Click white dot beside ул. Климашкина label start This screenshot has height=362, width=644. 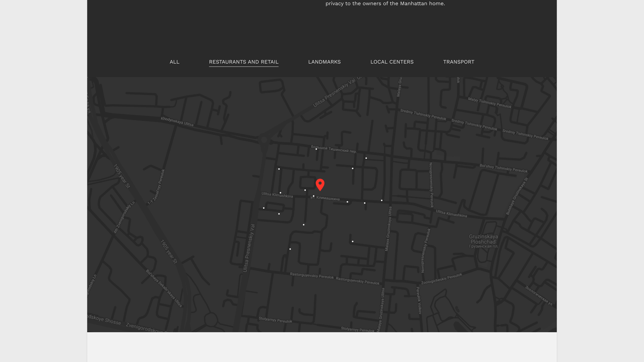click(313, 196)
